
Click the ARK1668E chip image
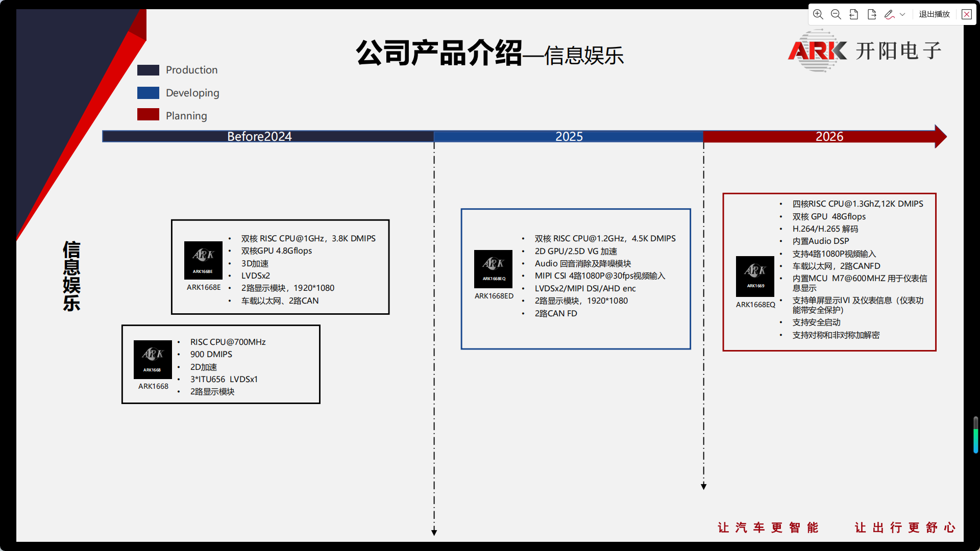click(x=203, y=260)
